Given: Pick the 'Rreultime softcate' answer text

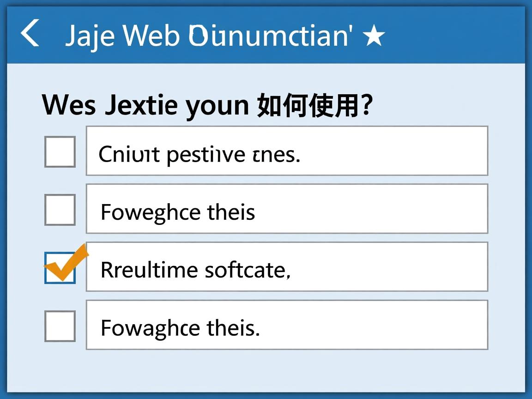Looking at the screenshot, I should coord(286,266).
